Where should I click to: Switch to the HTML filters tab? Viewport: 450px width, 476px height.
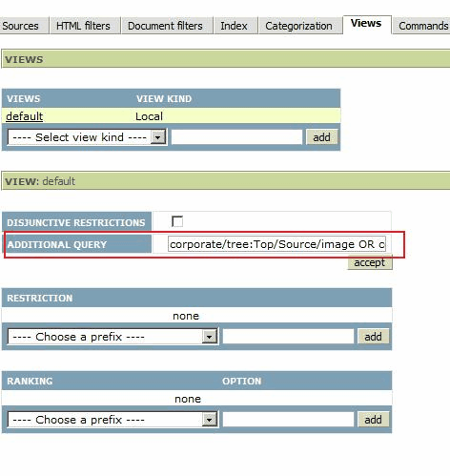coord(83,26)
